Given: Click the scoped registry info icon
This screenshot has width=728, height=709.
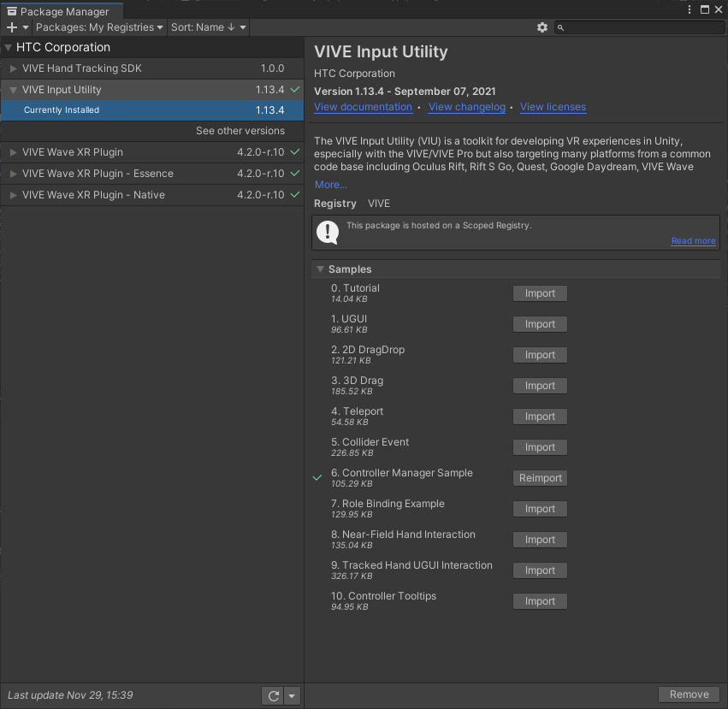Looking at the screenshot, I should click(x=328, y=231).
